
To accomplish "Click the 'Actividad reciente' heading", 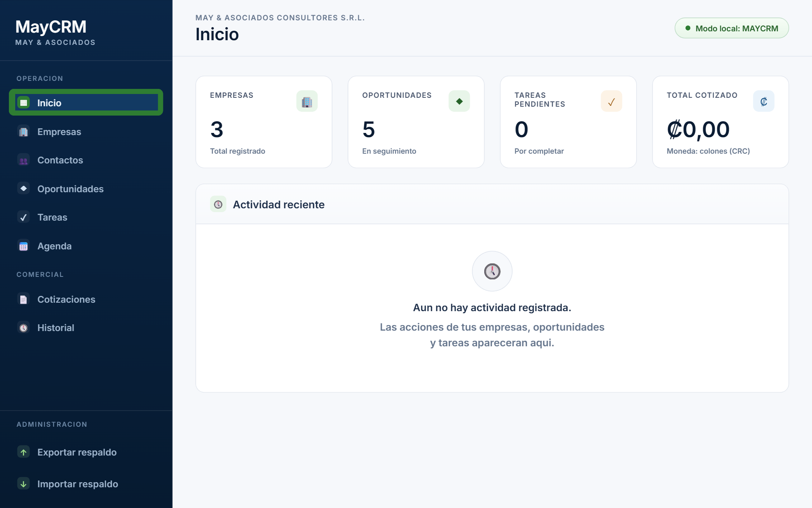I will 279,204.
